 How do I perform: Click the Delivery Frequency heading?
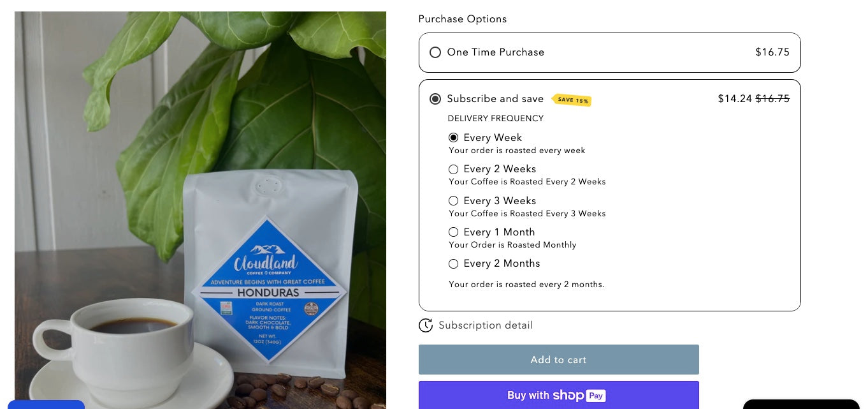point(496,119)
